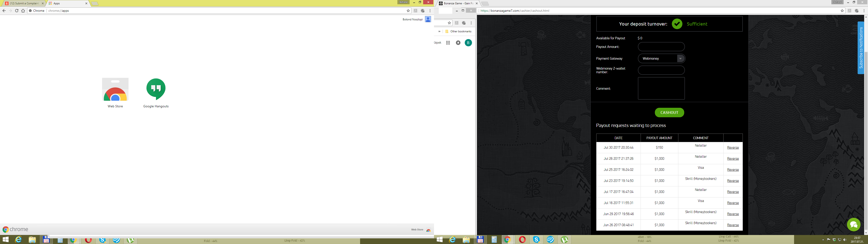Open the volume control in system tray

click(844, 240)
